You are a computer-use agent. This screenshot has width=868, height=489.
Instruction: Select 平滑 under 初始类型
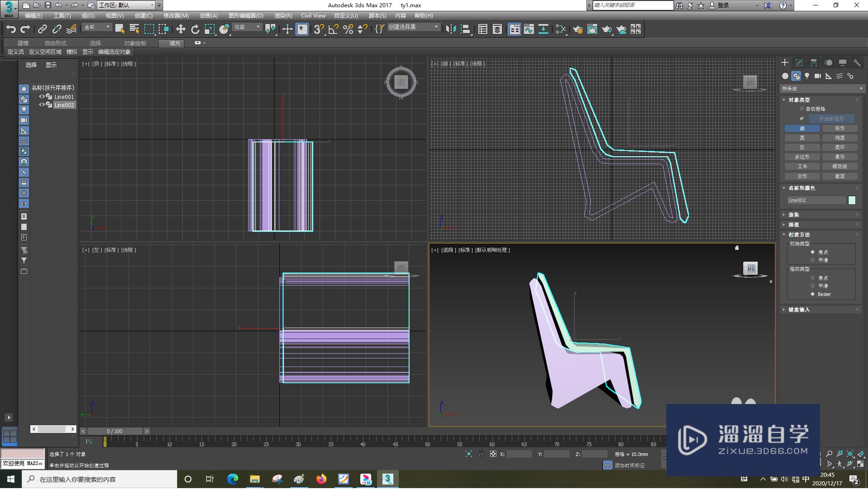pyautogui.click(x=812, y=260)
